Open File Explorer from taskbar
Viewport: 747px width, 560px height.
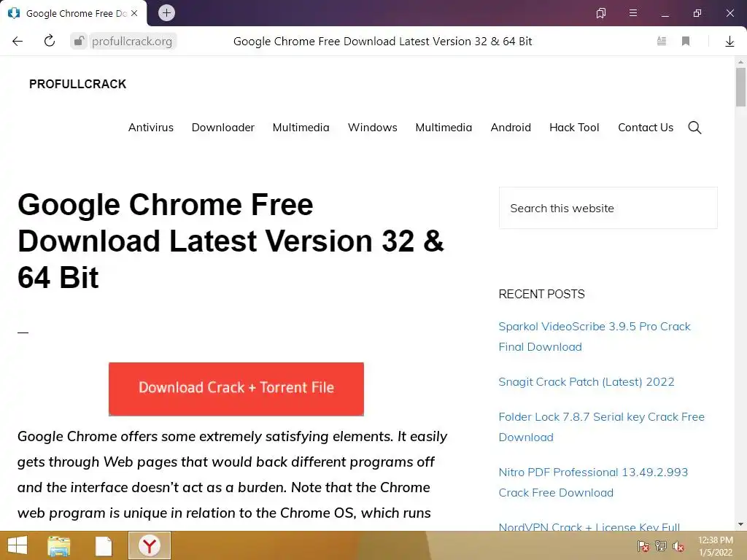tap(59, 545)
